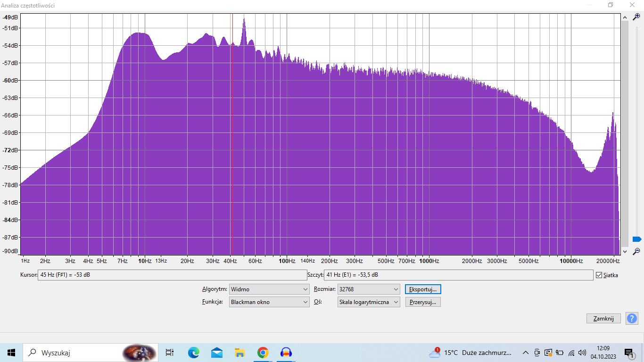Toggle the Siatka grid checkbox
The width and height of the screenshot is (644, 362).
599,275
